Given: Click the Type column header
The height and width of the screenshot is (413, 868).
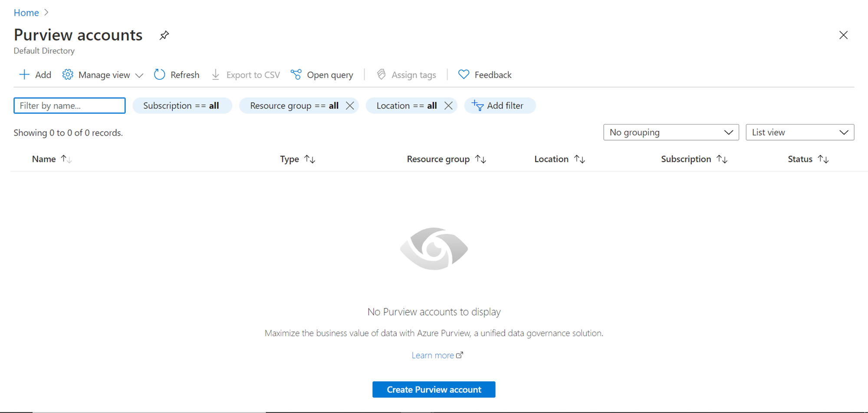Looking at the screenshot, I should 289,159.
